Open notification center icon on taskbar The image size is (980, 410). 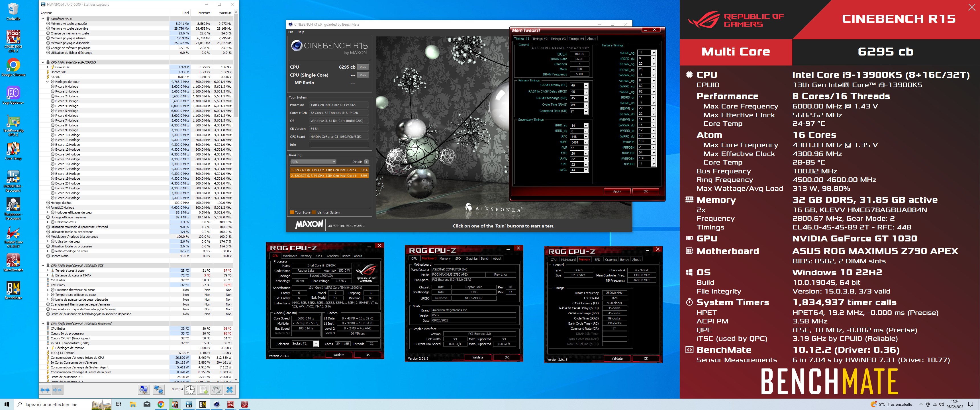(x=971, y=404)
